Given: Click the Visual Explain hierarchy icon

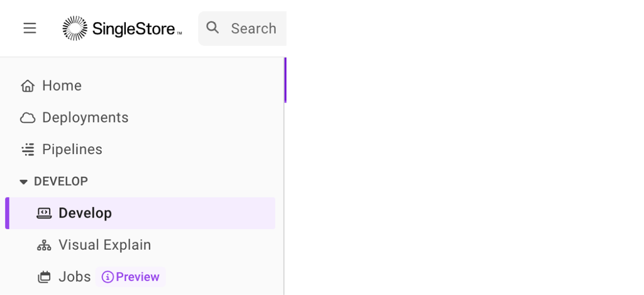Looking at the screenshot, I should coord(44,245).
